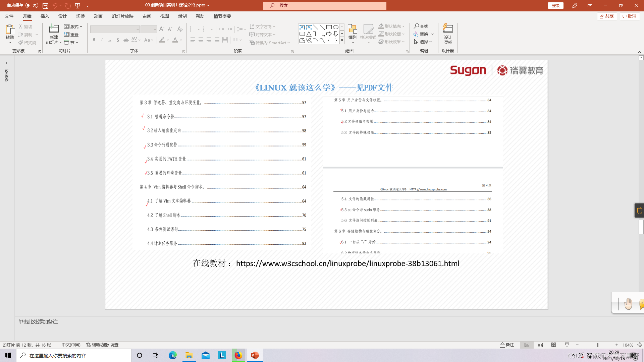Toggle Notes (备注) pane in status bar

(x=507, y=345)
